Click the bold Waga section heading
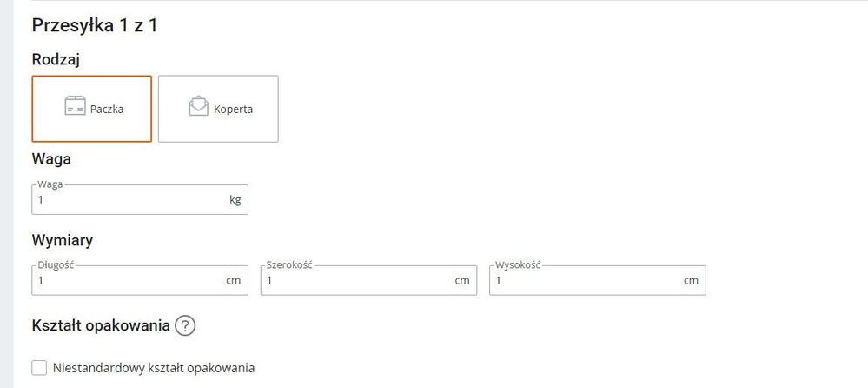868x388 pixels. click(x=51, y=159)
